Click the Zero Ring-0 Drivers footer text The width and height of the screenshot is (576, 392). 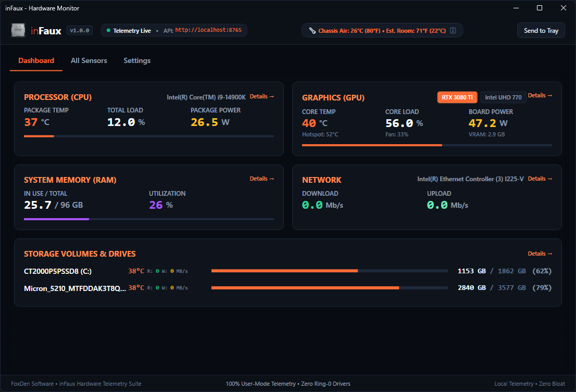point(326,384)
